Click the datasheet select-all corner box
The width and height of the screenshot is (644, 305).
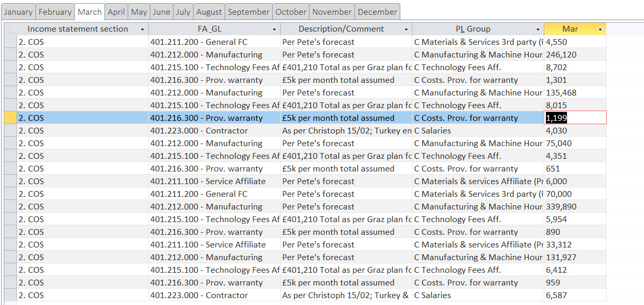[10, 29]
